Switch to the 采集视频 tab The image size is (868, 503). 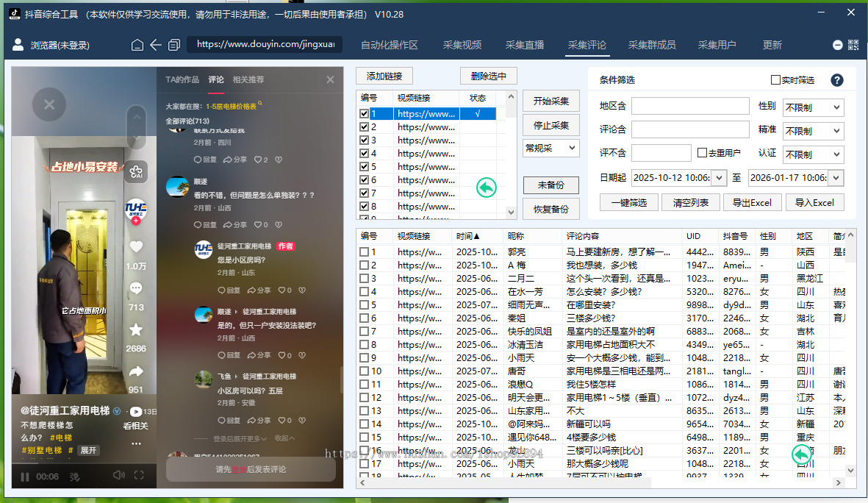point(462,45)
